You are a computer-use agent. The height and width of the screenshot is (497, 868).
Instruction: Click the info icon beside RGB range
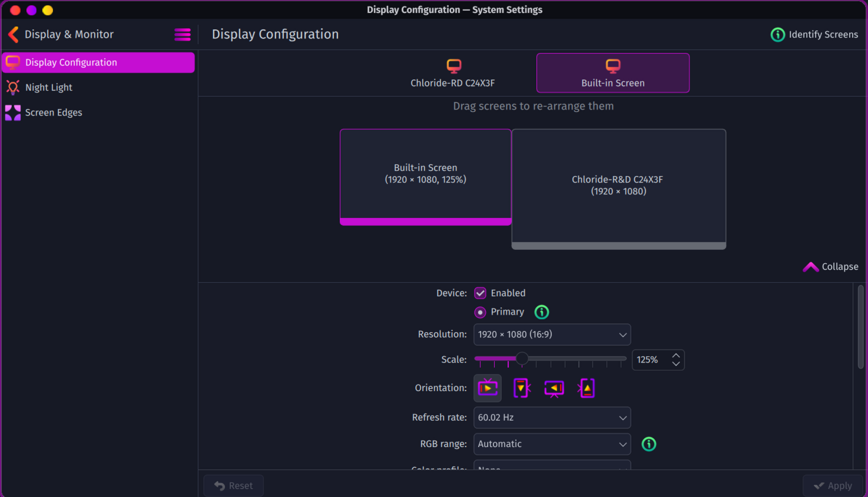(648, 444)
